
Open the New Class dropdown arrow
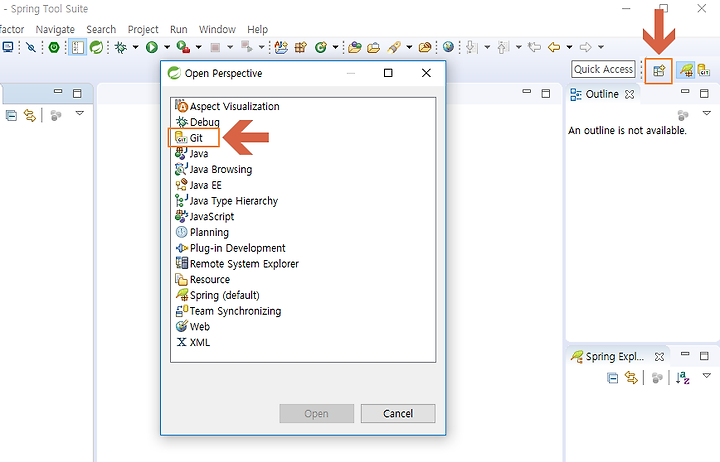(335, 47)
